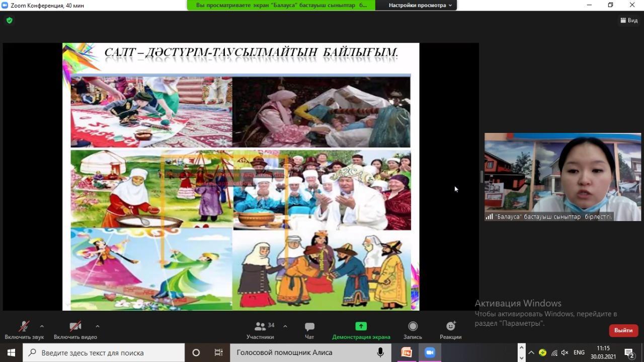The height and width of the screenshot is (362, 644).
Task: Click the red Leave meeting button
Action: pyautogui.click(x=623, y=330)
